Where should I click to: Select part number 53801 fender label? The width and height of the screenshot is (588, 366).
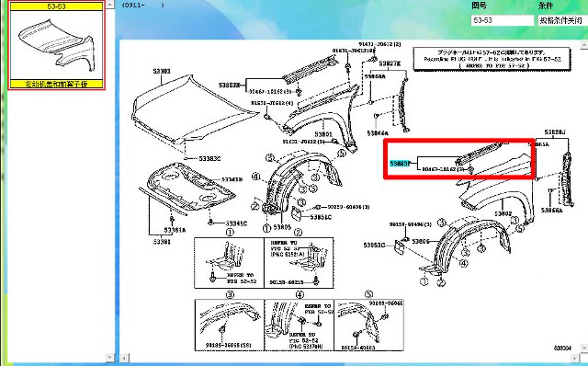pos(323,134)
